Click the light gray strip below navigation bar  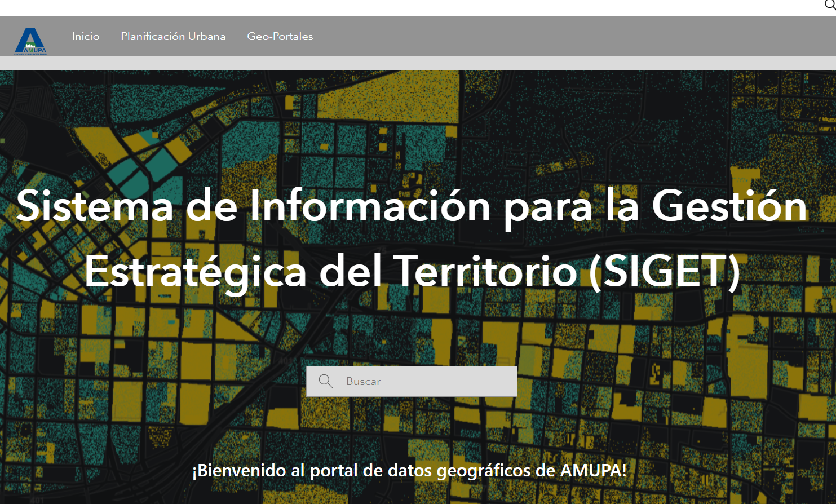(x=417, y=63)
